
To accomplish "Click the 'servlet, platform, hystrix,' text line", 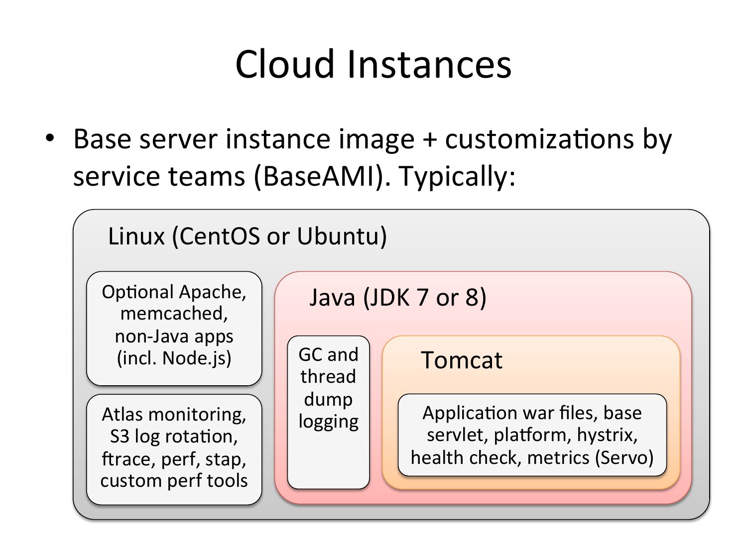I will pos(532,435).
